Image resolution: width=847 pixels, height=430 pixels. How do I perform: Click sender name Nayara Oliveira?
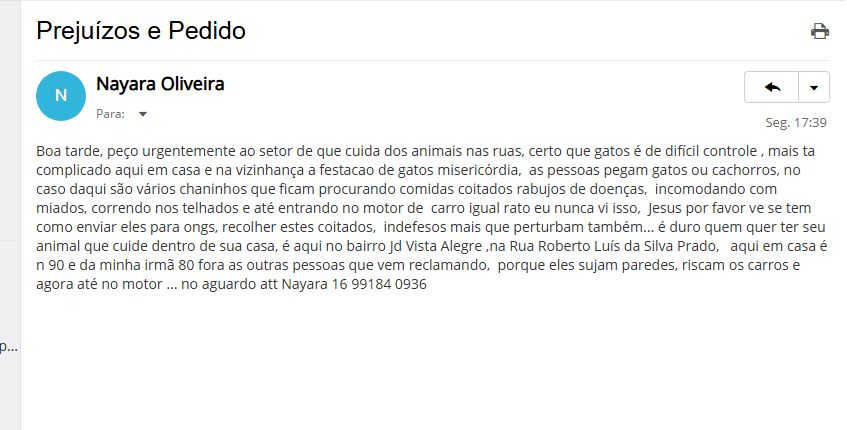(160, 84)
